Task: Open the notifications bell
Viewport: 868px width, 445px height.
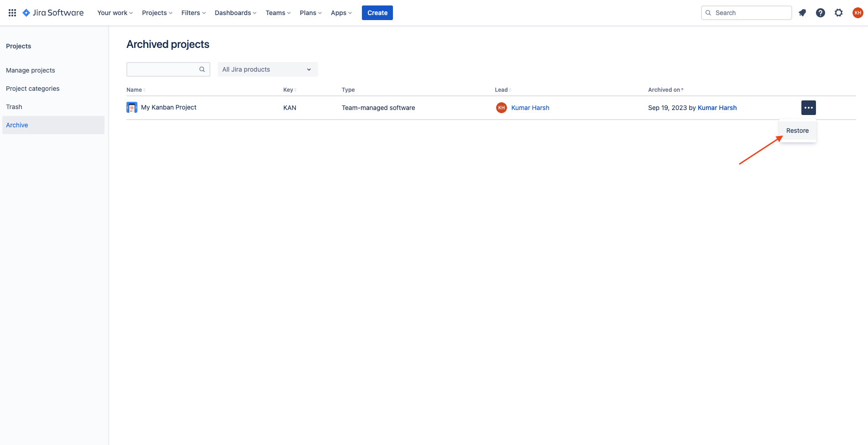Action: point(802,12)
